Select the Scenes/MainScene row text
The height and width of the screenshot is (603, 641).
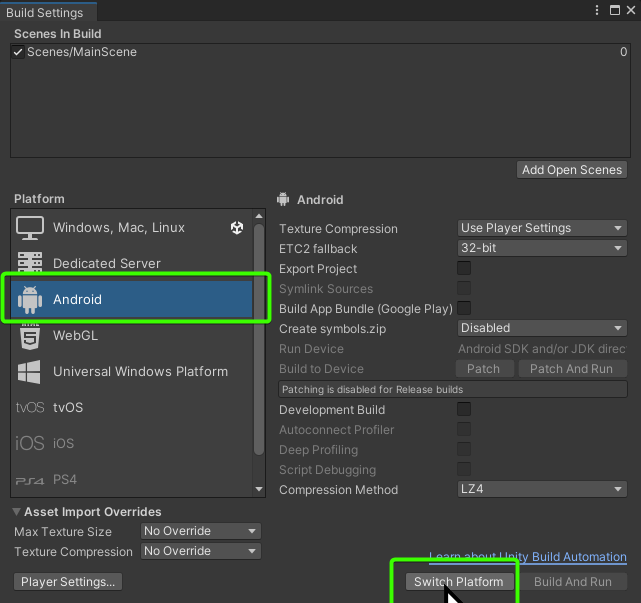point(82,52)
